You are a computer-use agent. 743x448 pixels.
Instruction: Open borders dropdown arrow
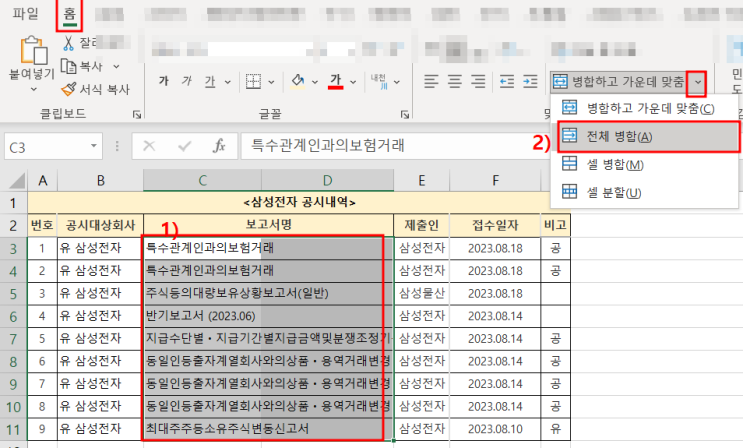pos(272,82)
